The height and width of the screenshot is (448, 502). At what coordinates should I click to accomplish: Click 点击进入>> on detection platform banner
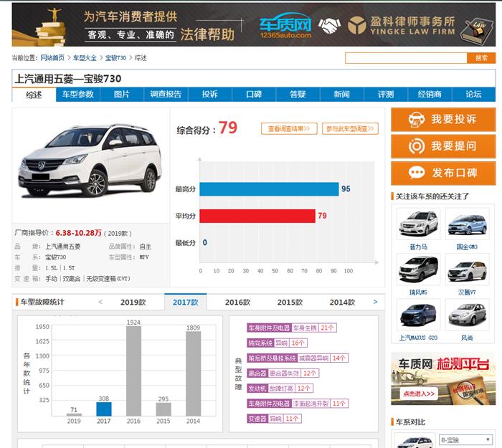pos(419,394)
